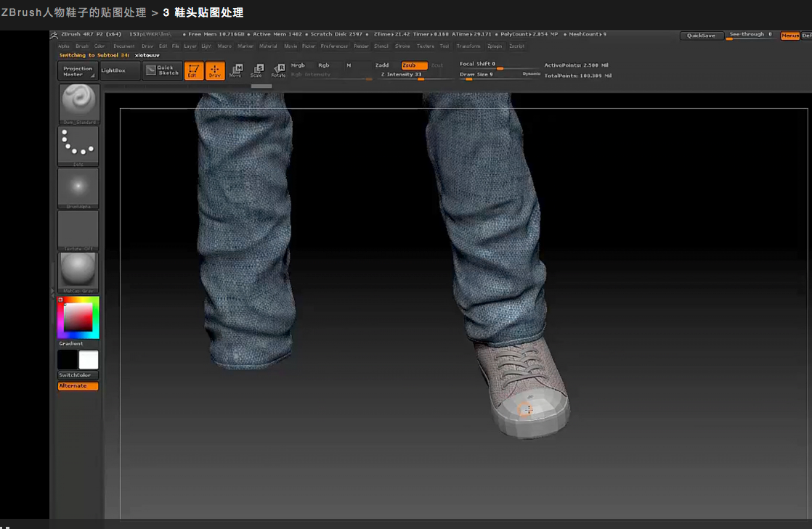Enable the M material mode

click(349, 65)
